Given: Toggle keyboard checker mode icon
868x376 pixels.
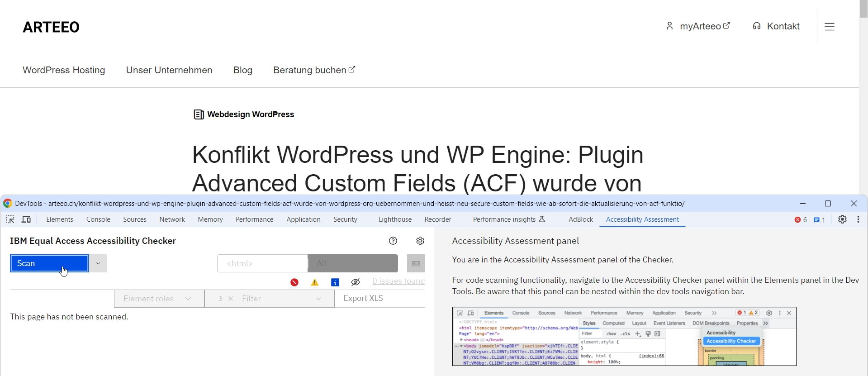Looking at the screenshot, I should pos(416,263).
